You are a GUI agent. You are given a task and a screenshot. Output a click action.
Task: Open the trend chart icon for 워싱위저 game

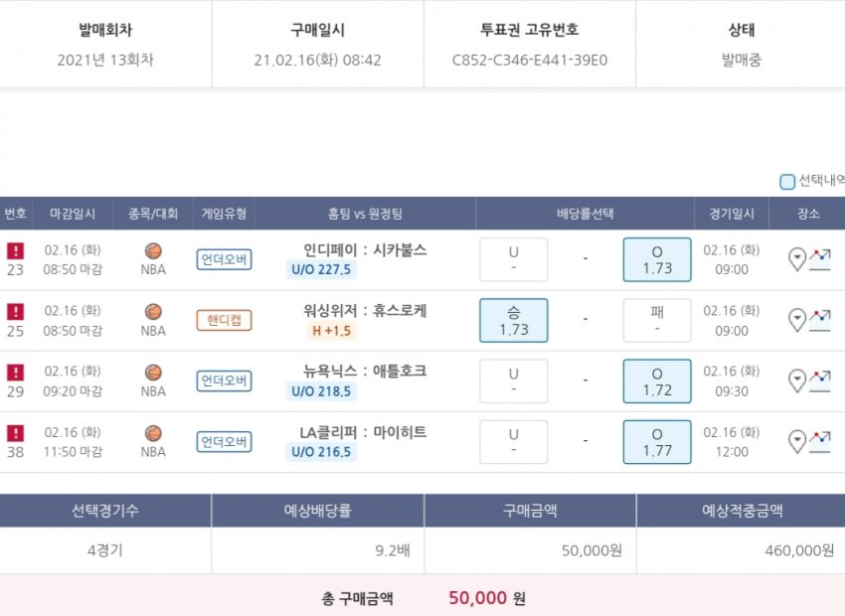pos(820,320)
